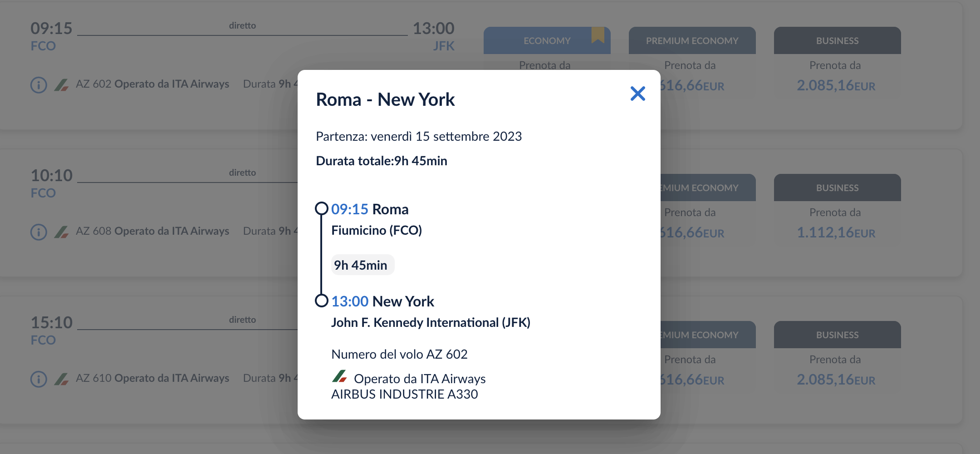Select Premium Economy fare for the 09:15 flight
This screenshot has width=980, height=454.
692,40
